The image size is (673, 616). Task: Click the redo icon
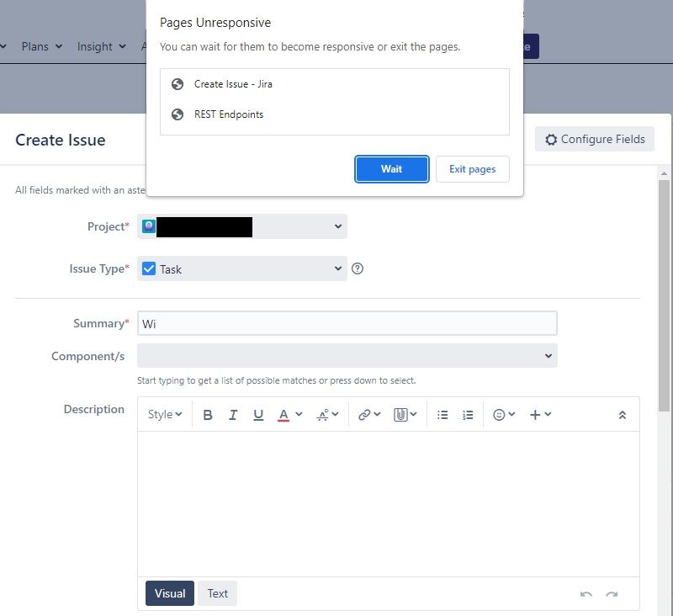pos(612,594)
